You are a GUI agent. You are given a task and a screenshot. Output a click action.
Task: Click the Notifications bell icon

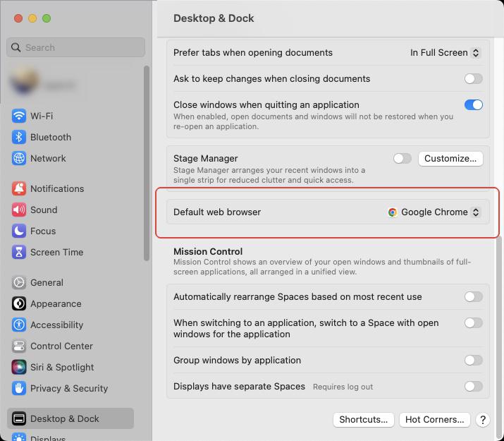pos(18,188)
